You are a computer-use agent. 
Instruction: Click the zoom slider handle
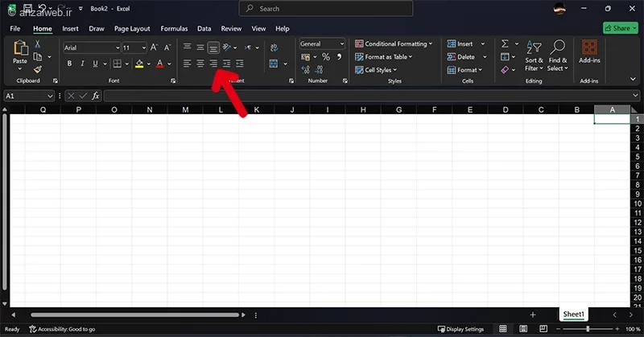coord(588,329)
